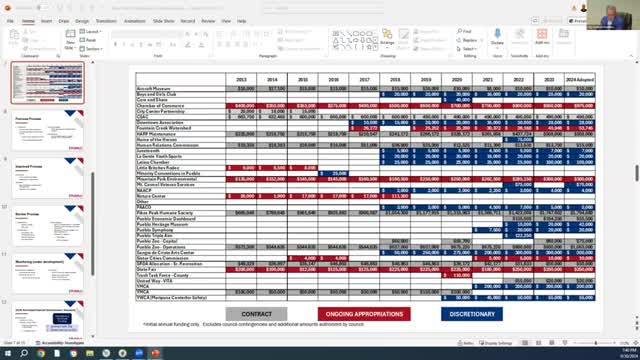This screenshot has width=640, height=360.
Task: Start the Dictate microphone tool
Action: coord(497,37)
